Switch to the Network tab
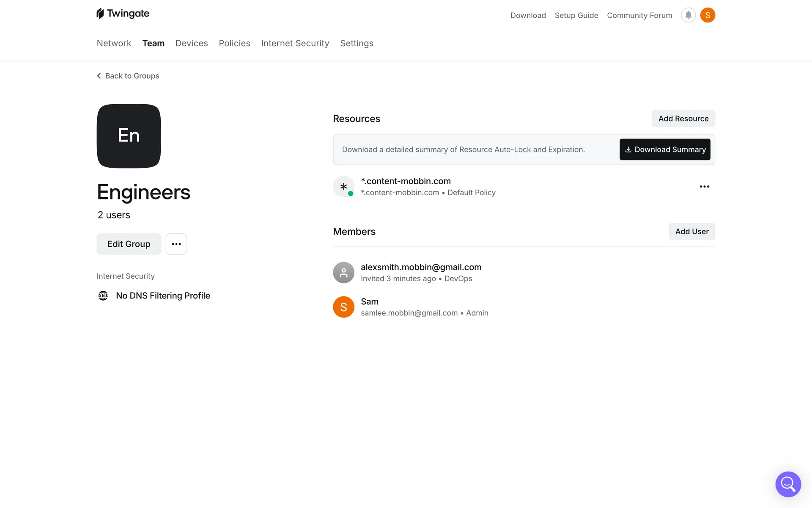The height and width of the screenshot is (508, 812). pyautogui.click(x=114, y=43)
